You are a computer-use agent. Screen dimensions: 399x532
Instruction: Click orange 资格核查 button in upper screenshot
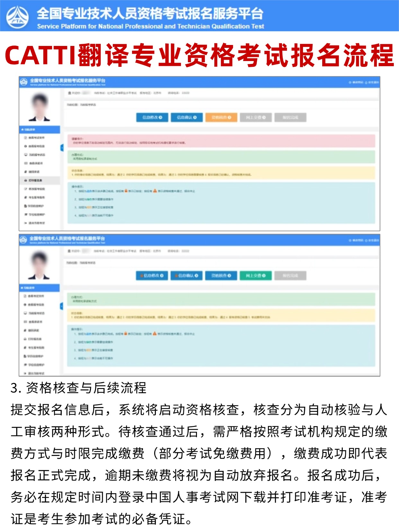pyautogui.click(x=221, y=118)
